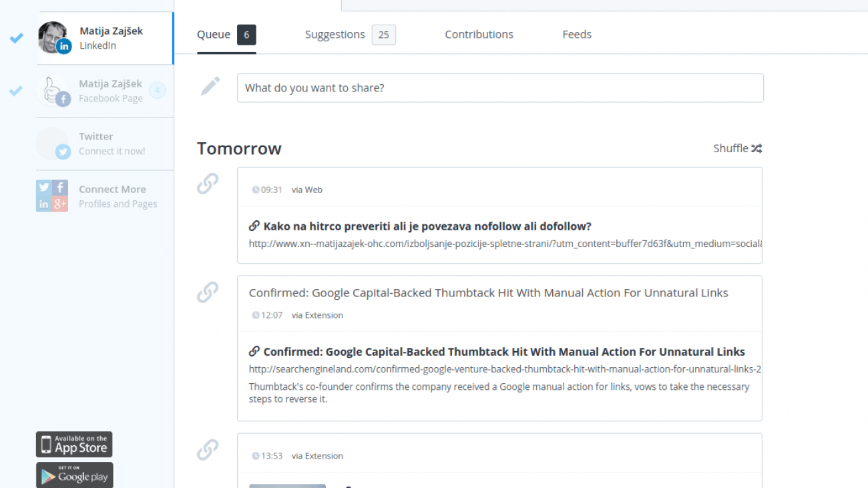Toggle the checkmark beside the Facebook Page
868x488 pixels.
coord(15,91)
